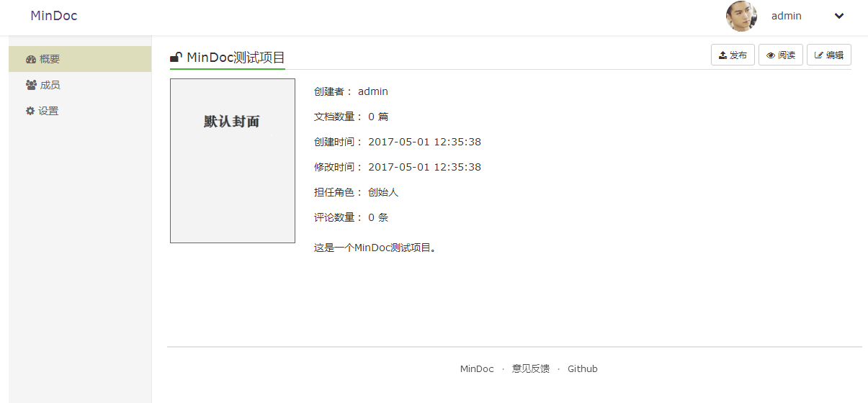Click the MinDoc link in the footer
868x403 pixels.
(477, 369)
